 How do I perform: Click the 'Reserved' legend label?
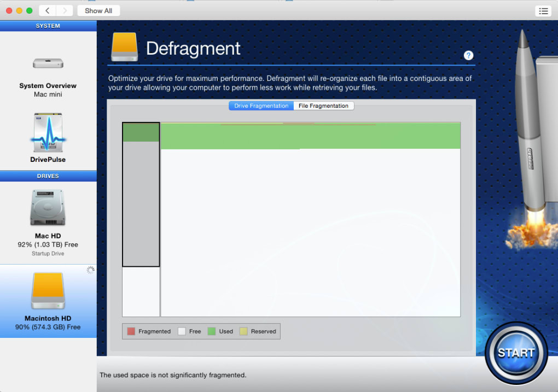pos(263,331)
